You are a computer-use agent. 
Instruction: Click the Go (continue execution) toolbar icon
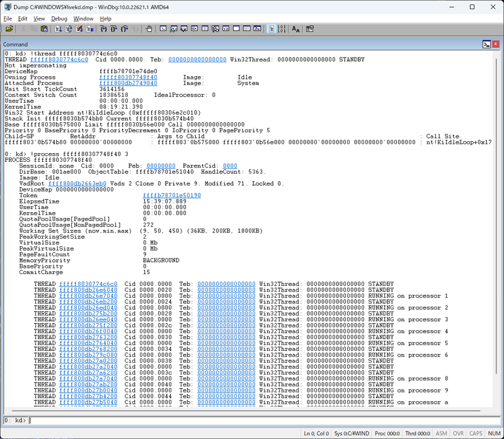[58, 29]
